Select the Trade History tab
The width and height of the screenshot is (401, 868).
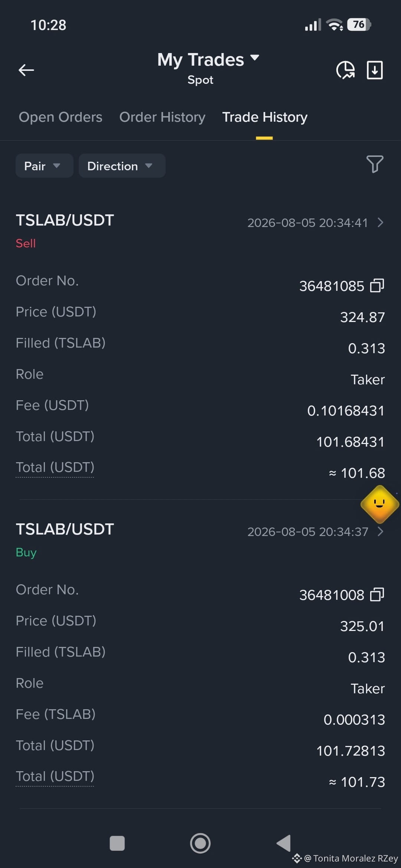pos(265,117)
